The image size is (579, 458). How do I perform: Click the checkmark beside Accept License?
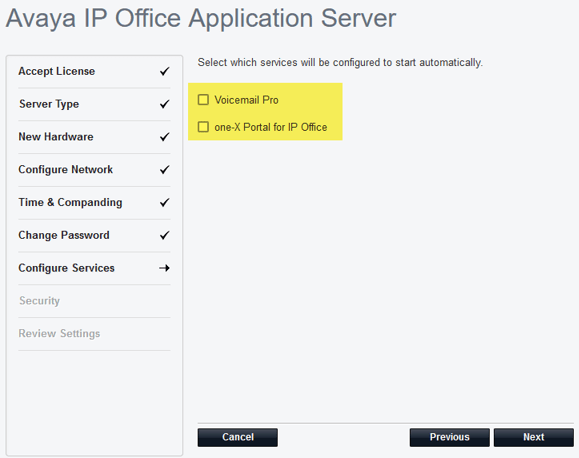tap(165, 71)
